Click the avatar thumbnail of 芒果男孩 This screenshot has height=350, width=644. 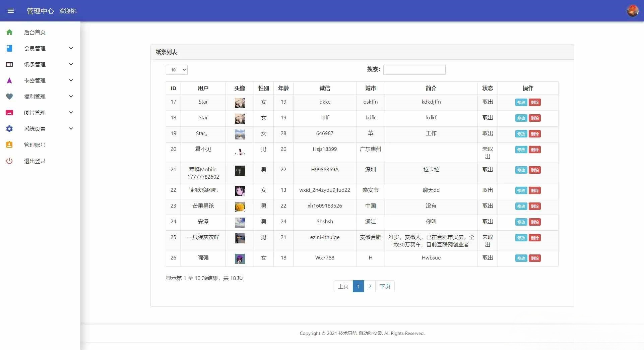point(240,207)
